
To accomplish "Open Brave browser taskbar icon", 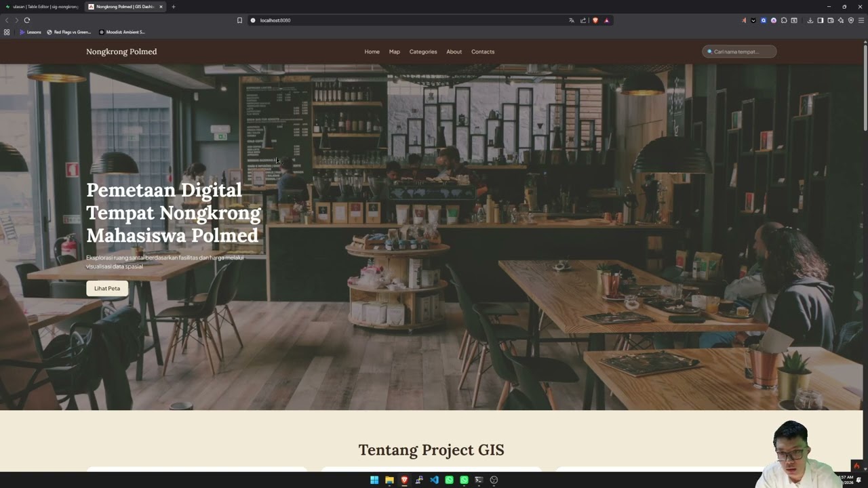I will [x=404, y=480].
